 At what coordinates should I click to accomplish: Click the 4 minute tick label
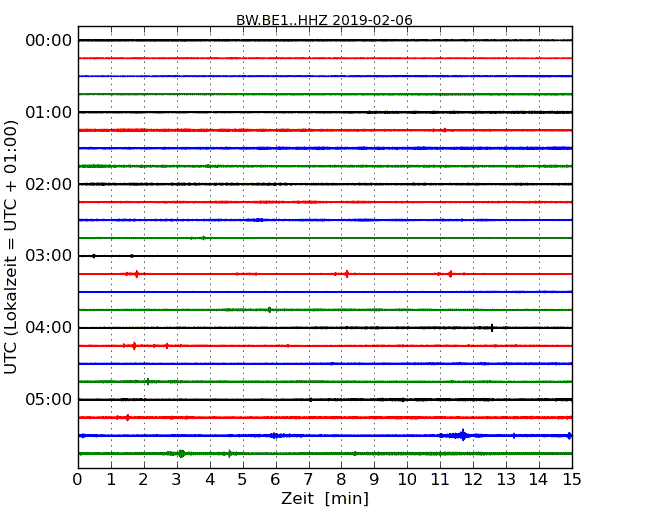pyautogui.click(x=210, y=480)
